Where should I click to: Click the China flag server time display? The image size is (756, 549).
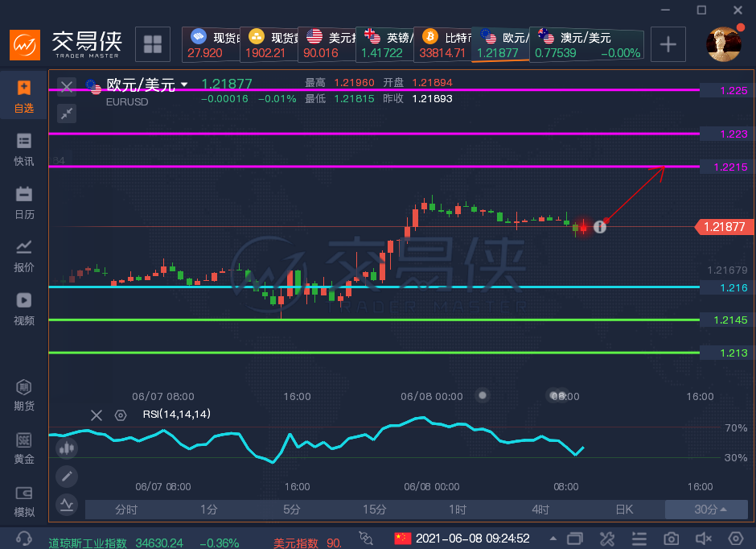point(462,539)
